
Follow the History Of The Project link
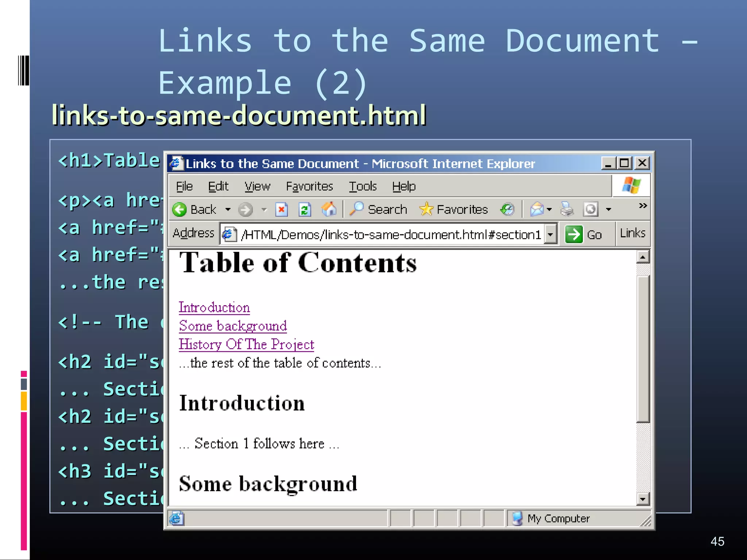[246, 344]
